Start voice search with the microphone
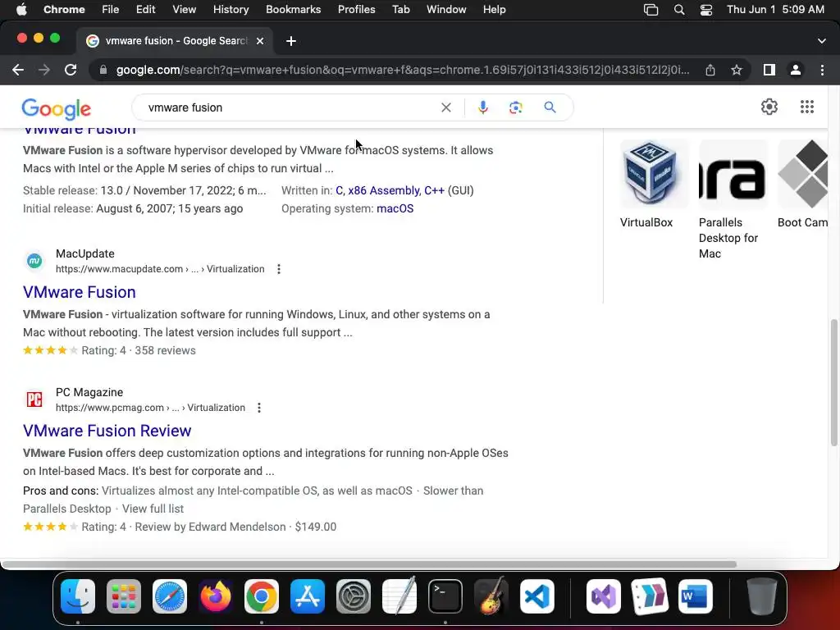This screenshot has height=630, width=840. coord(482,107)
